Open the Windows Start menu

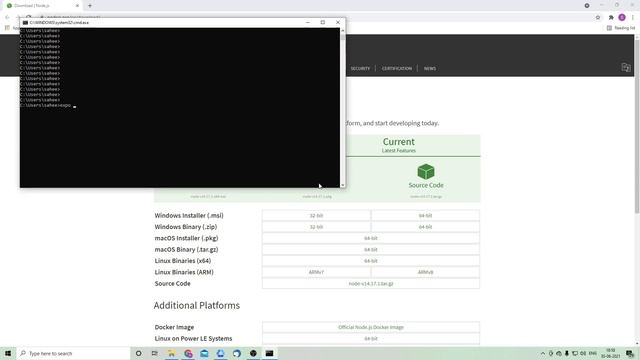coord(8,353)
